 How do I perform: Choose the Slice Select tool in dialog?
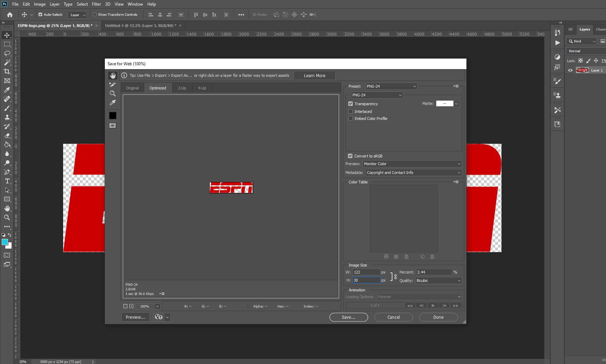pyautogui.click(x=113, y=85)
